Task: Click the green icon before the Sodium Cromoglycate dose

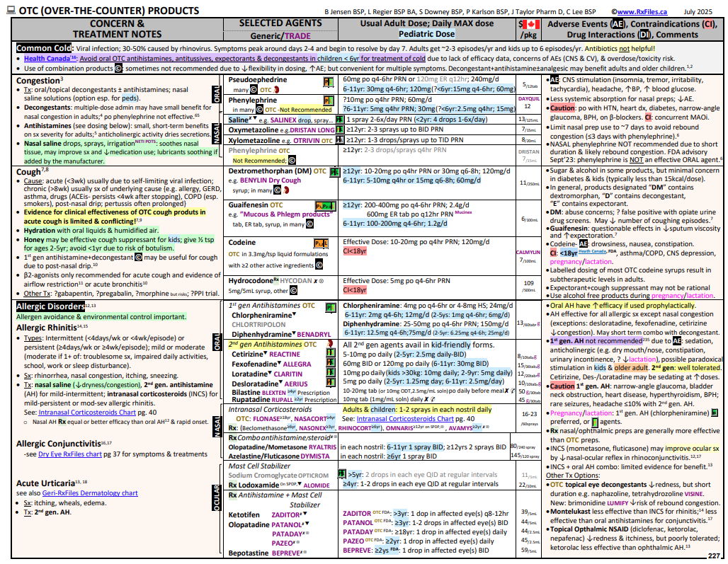Action: (x=342, y=474)
